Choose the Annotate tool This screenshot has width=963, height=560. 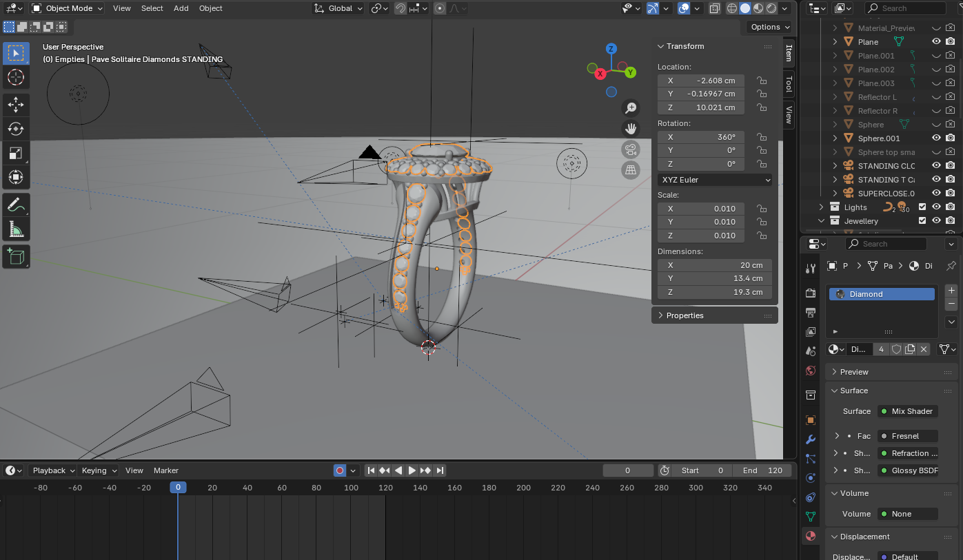click(15, 205)
